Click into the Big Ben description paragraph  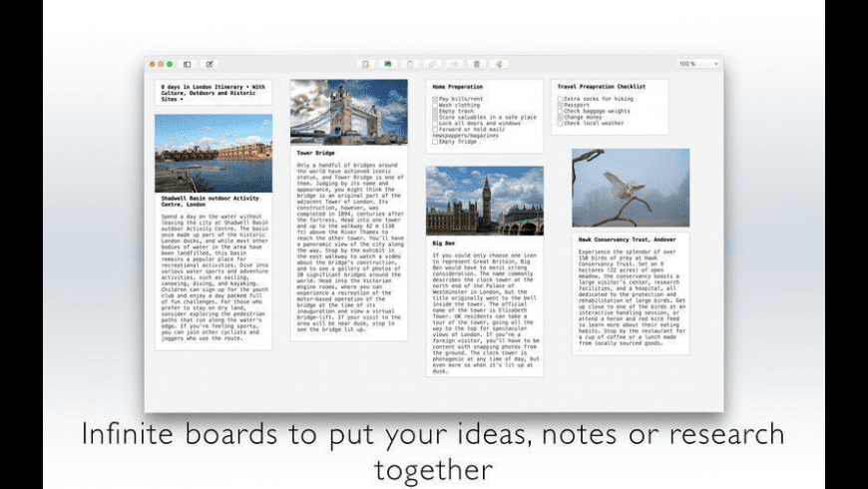[x=486, y=313]
